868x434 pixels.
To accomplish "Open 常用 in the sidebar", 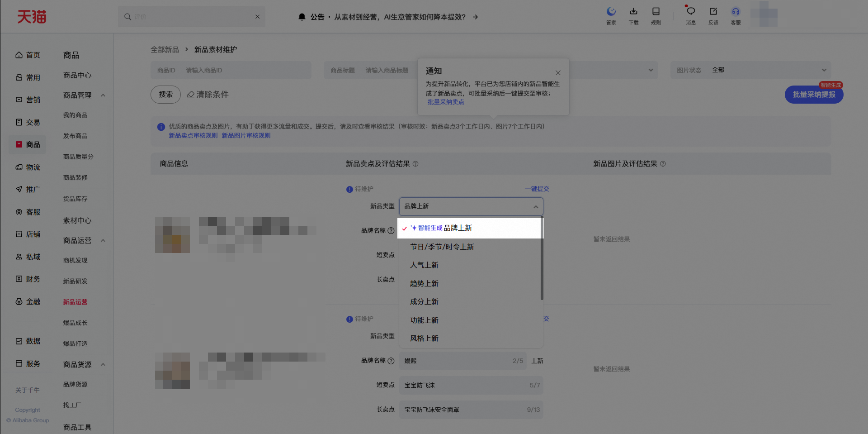I will [x=28, y=77].
